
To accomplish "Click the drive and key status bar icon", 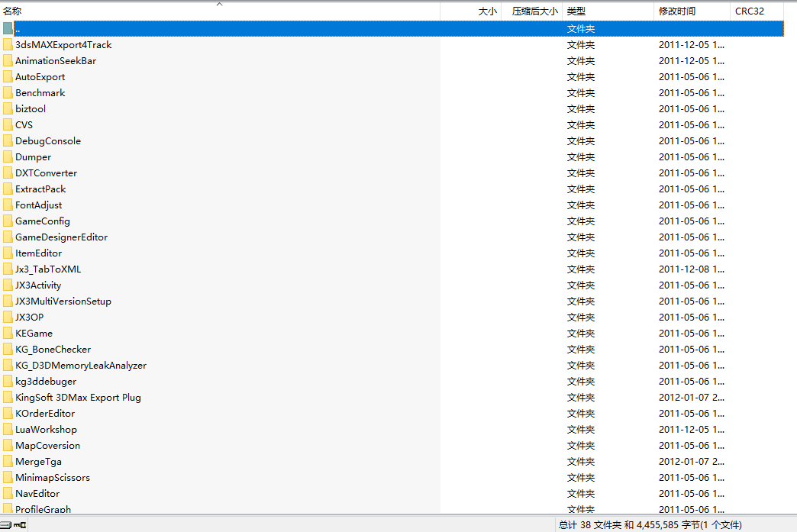I will tap(13, 525).
